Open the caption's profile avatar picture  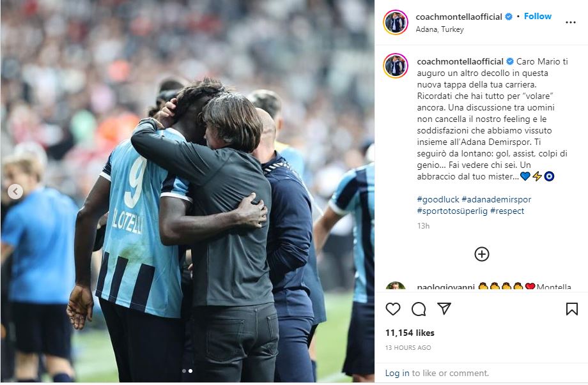point(395,66)
